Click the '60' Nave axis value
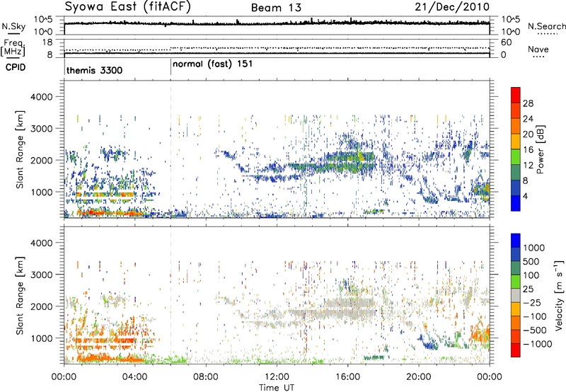The height and width of the screenshot is (392, 566). [506, 42]
